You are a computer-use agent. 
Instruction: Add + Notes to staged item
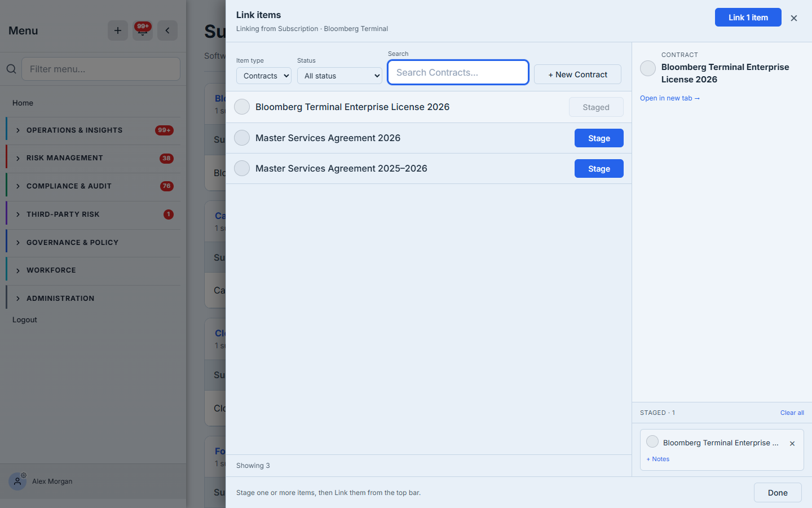point(658,459)
